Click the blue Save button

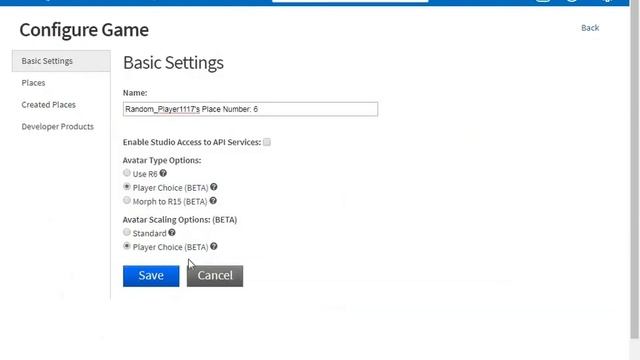151,276
